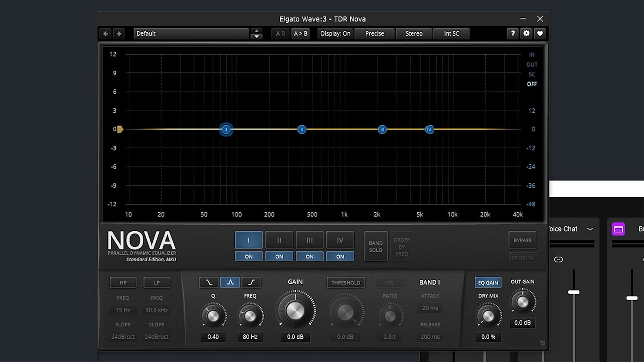Screen dimensions: 644x362
Task: Select band II node on EQ graph
Action: pyautogui.click(x=302, y=130)
